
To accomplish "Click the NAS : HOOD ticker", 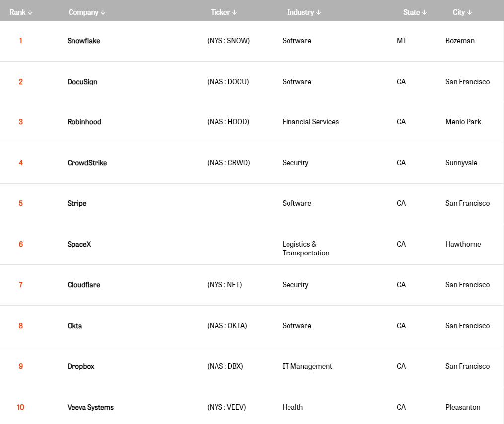I will pyautogui.click(x=228, y=122).
